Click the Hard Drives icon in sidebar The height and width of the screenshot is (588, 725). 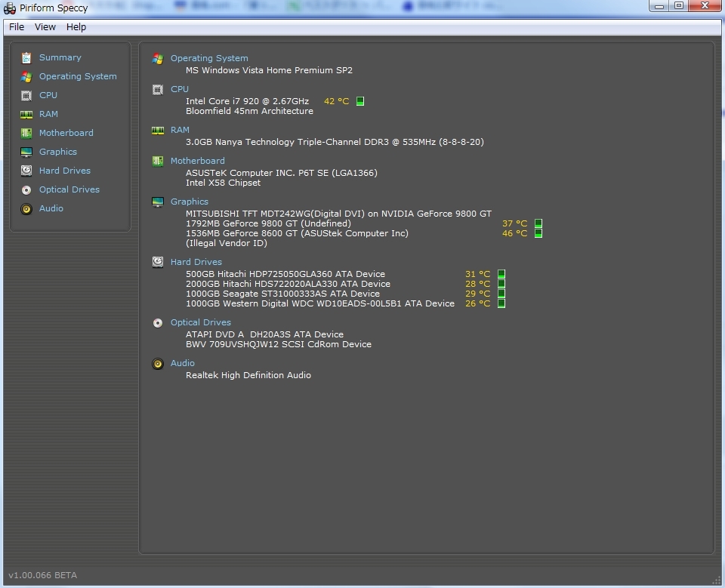26,171
